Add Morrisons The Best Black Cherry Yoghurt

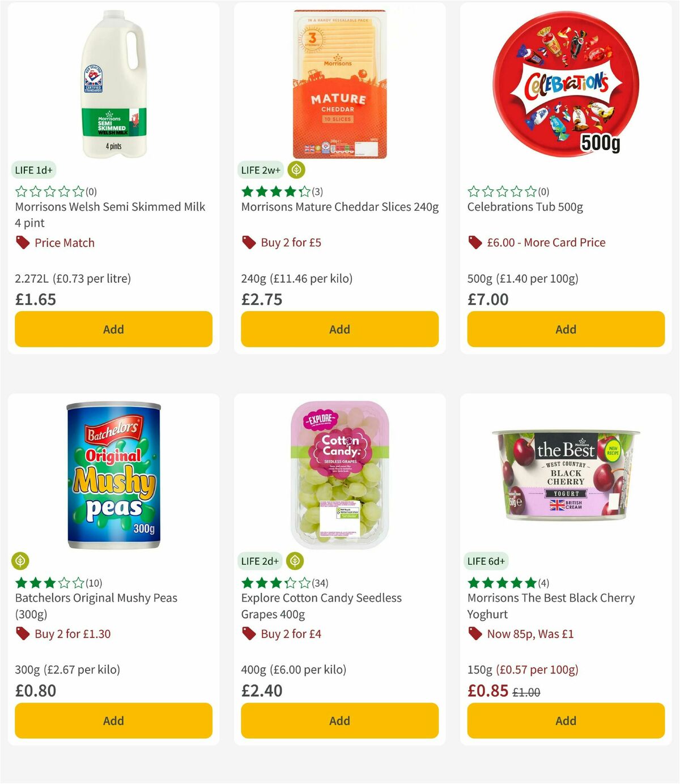[565, 721]
